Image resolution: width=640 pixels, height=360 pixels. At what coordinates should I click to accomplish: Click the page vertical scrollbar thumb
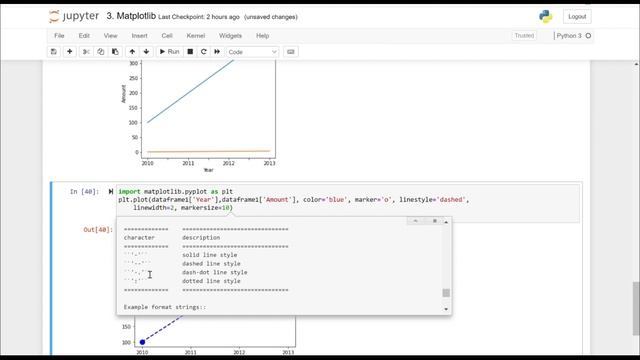coord(636,308)
